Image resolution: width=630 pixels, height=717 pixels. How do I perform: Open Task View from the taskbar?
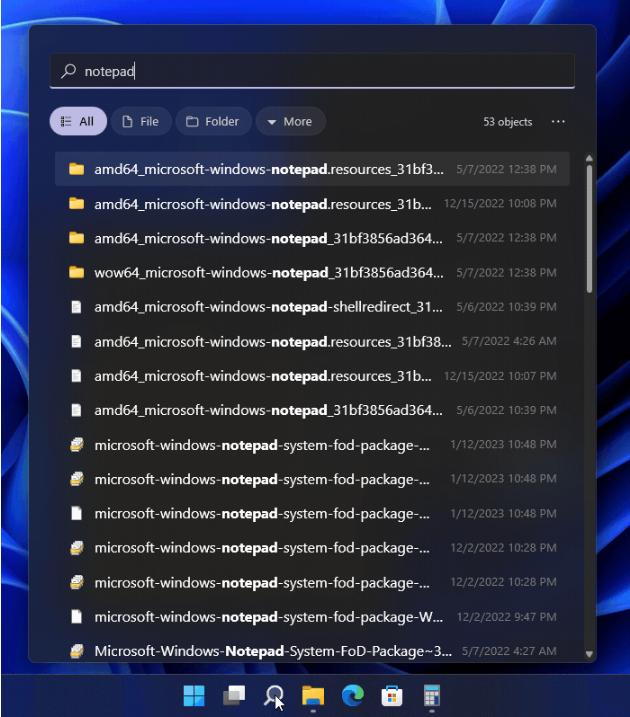coord(234,696)
